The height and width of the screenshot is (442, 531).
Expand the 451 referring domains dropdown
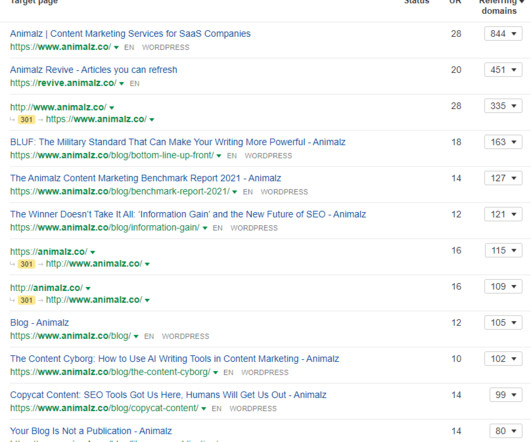pos(503,70)
